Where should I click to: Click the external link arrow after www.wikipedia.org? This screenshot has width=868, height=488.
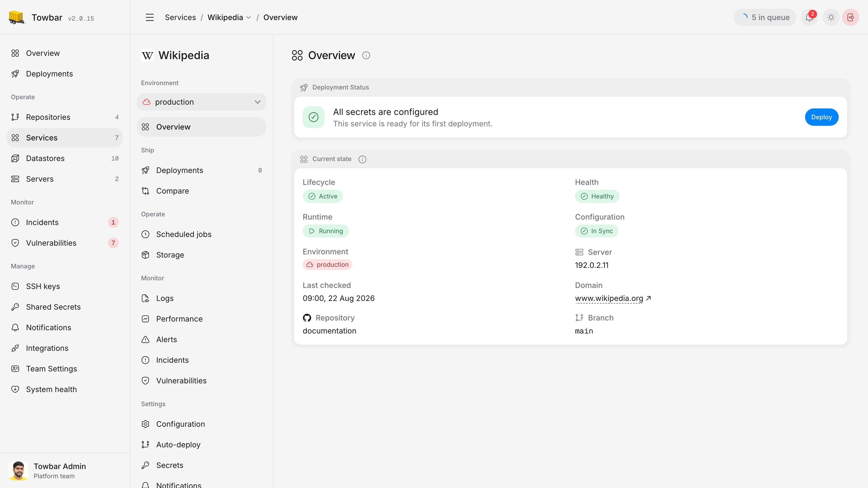click(x=648, y=298)
